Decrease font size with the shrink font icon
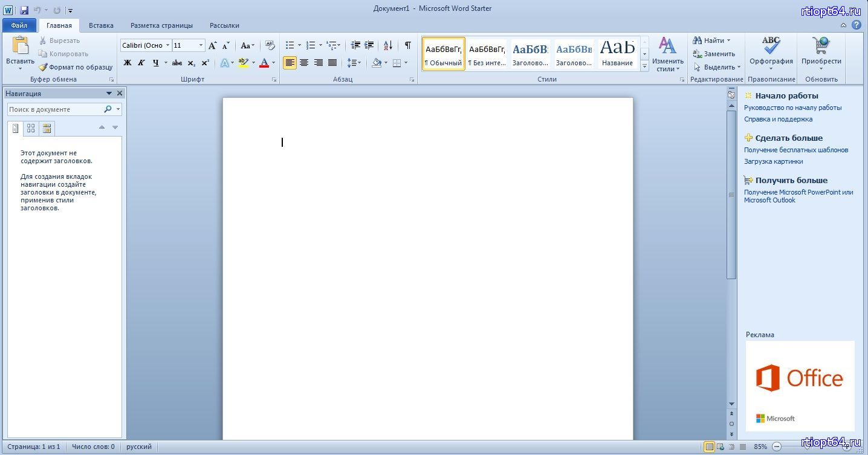Viewport: 868px width, 455px height. (226, 45)
